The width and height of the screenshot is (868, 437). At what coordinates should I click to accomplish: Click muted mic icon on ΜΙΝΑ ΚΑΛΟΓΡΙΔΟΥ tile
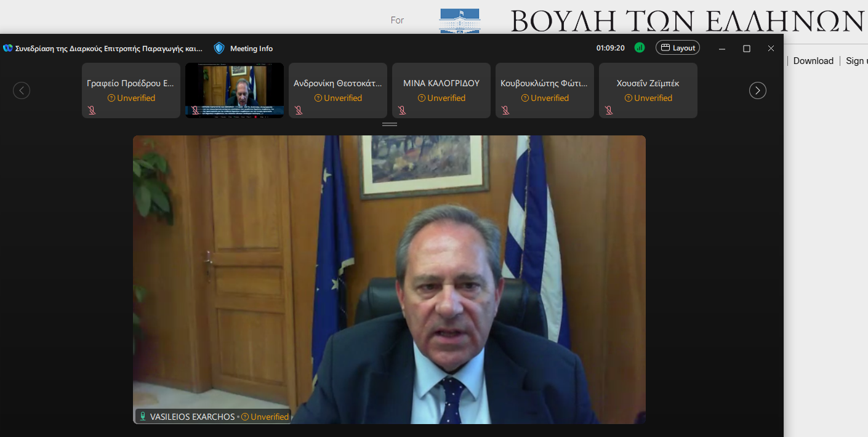402,110
